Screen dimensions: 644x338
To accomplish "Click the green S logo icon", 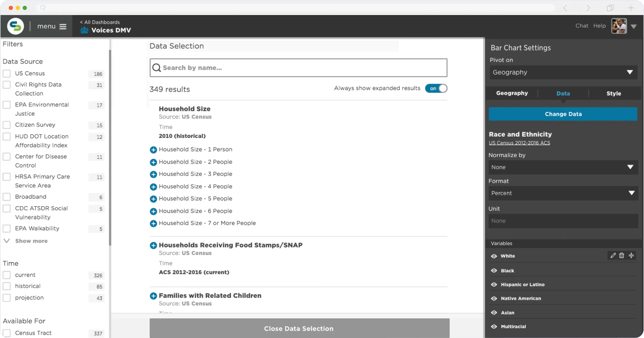I will pyautogui.click(x=15, y=26).
